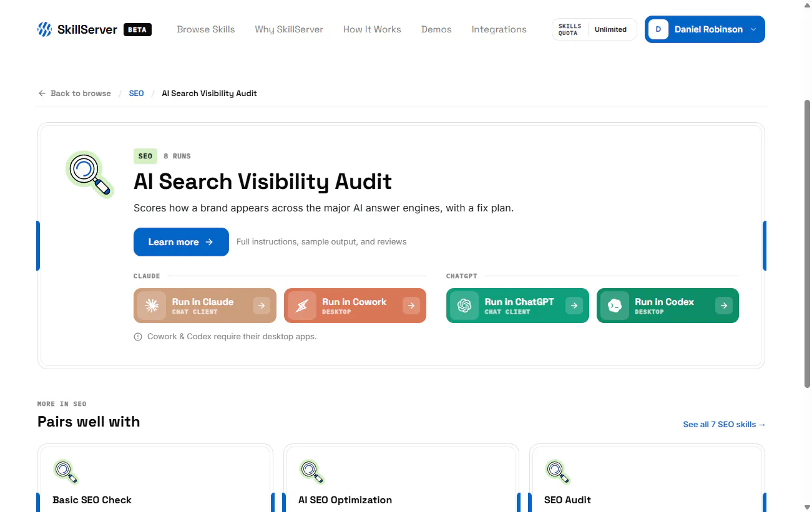Click the Pairs well with heading

(89, 422)
